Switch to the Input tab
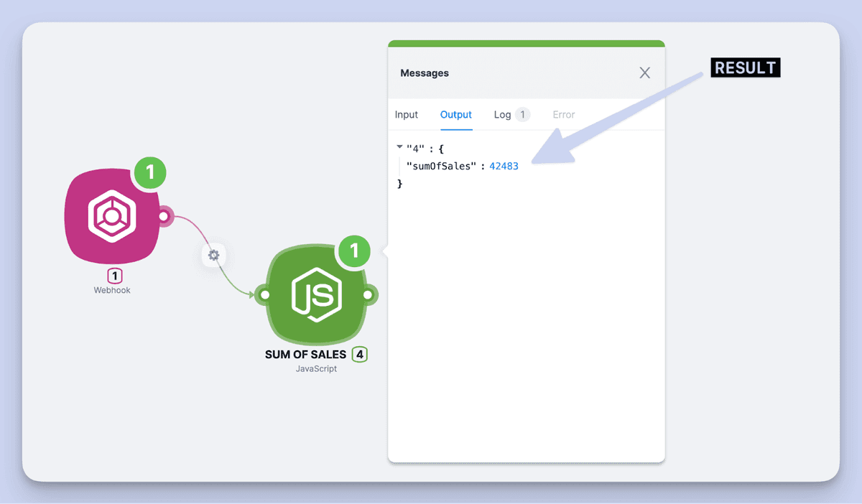This screenshot has width=862, height=504. coord(407,115)
